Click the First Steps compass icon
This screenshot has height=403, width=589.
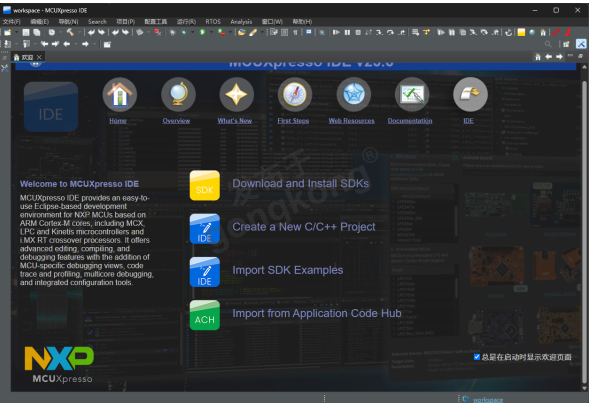295,94
